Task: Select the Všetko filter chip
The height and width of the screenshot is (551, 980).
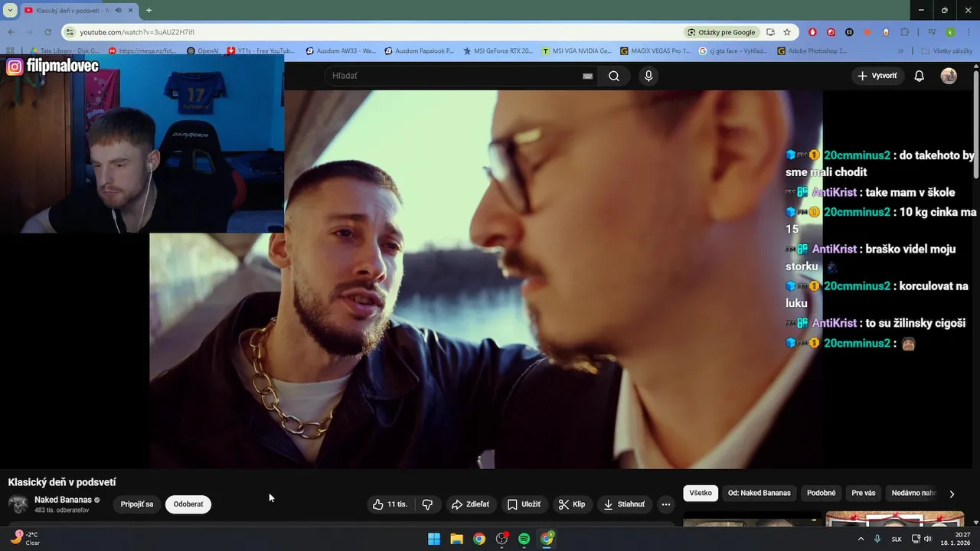Action: coord(701,493)
